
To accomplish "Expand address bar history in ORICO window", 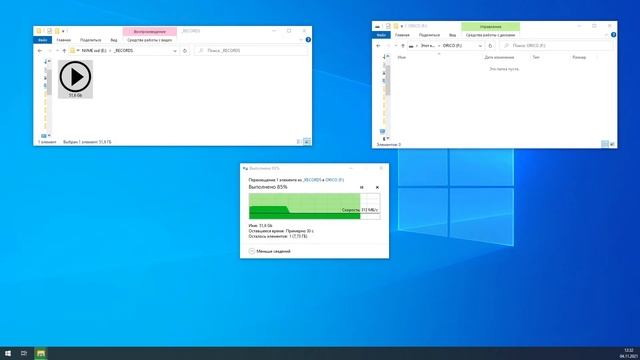I will click(480, 46).
